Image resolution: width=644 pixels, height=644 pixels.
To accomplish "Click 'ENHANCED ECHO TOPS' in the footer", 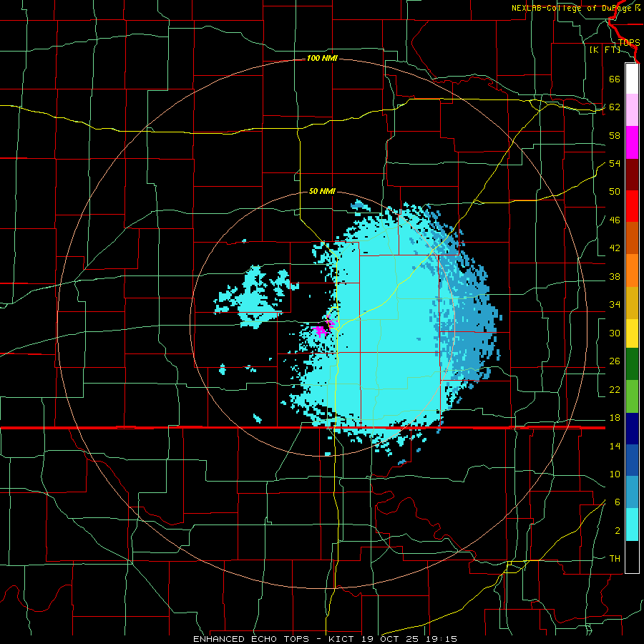I will click(251, 639).
